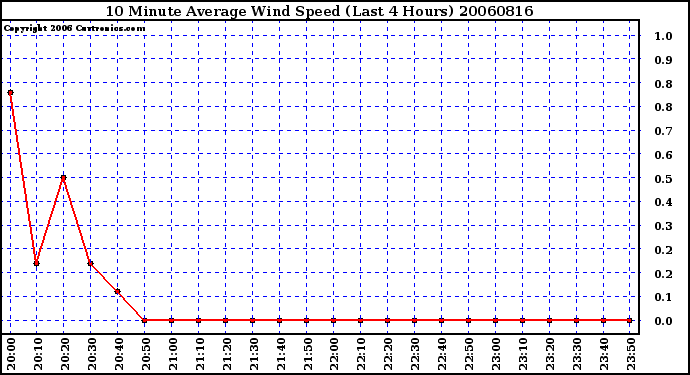Select the 21:40 x-axis time label
Image resolution: width=690 pixels, height=375 pixels.
(280, 354)
